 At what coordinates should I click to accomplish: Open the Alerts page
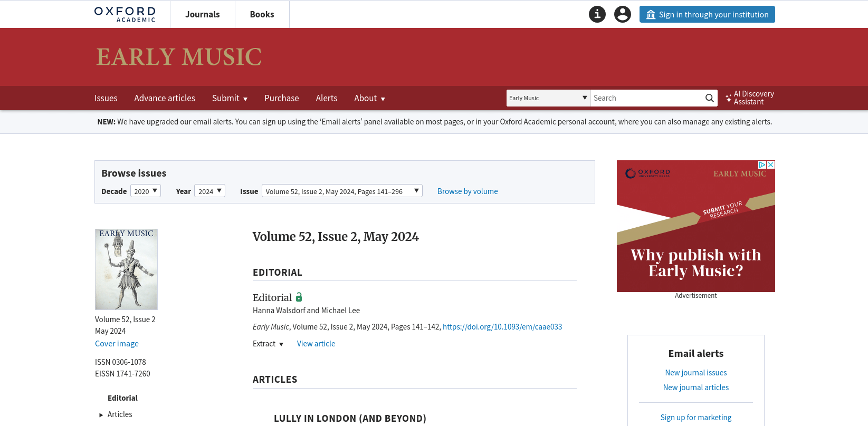(x=327, y=98)
